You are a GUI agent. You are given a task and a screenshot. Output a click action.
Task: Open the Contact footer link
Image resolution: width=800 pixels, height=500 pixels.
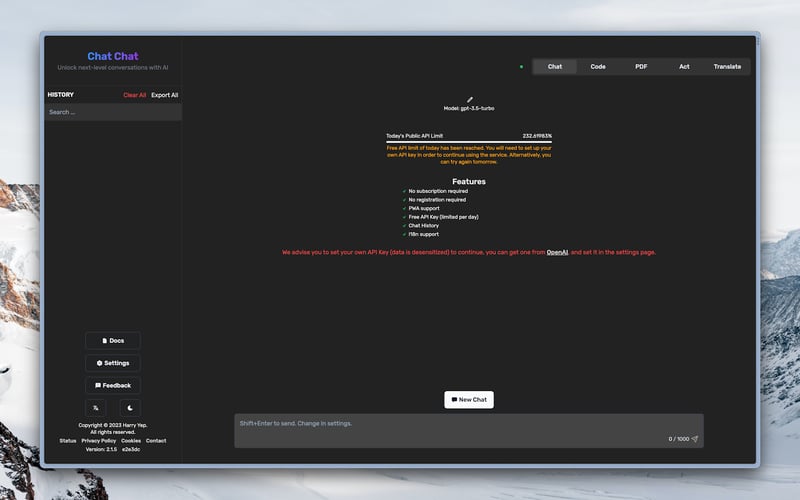tap(156, 441)
